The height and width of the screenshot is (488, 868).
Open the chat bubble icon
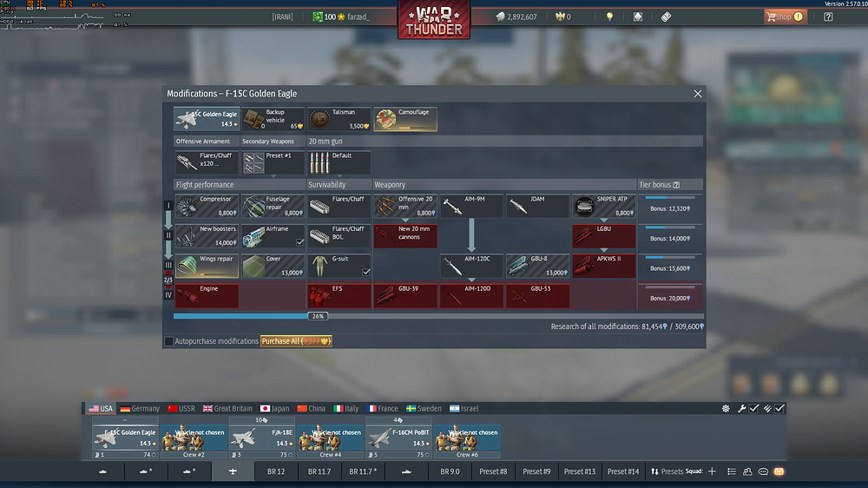coord(763,472)
